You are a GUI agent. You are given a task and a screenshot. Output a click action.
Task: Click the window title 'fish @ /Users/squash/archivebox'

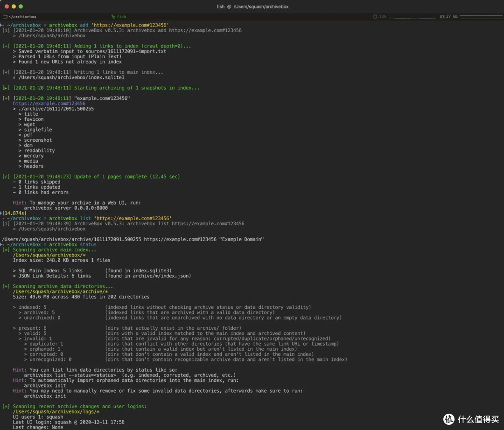pos(252,7)
